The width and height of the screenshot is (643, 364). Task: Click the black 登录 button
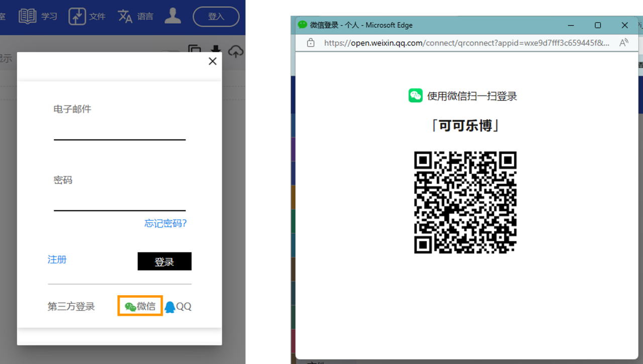coord(164,262)
